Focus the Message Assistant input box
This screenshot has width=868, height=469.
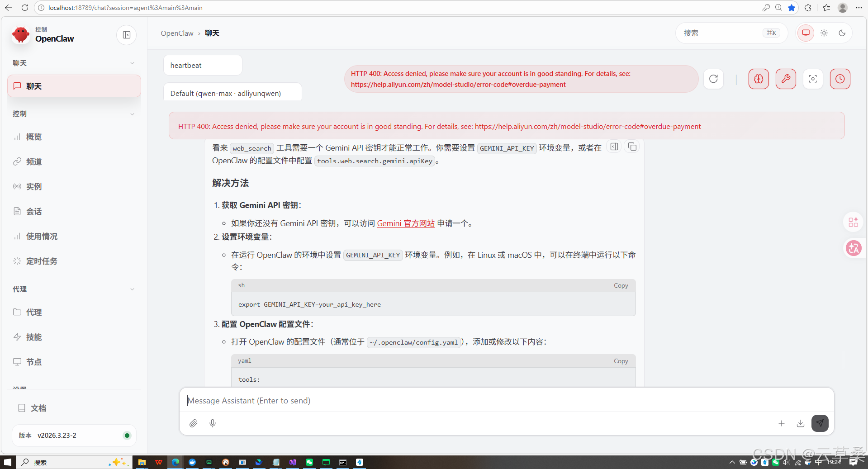click(507, 401)
